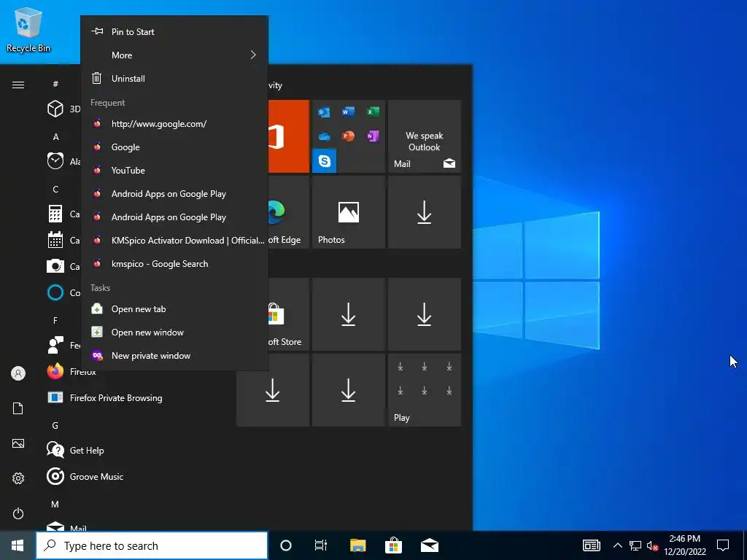Open the Action Center notifications icon
Screen dimensions: 747x560
point(723,545)
